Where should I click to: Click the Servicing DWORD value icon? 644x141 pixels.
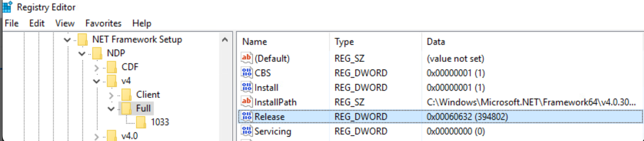click(x=246, y=131)
